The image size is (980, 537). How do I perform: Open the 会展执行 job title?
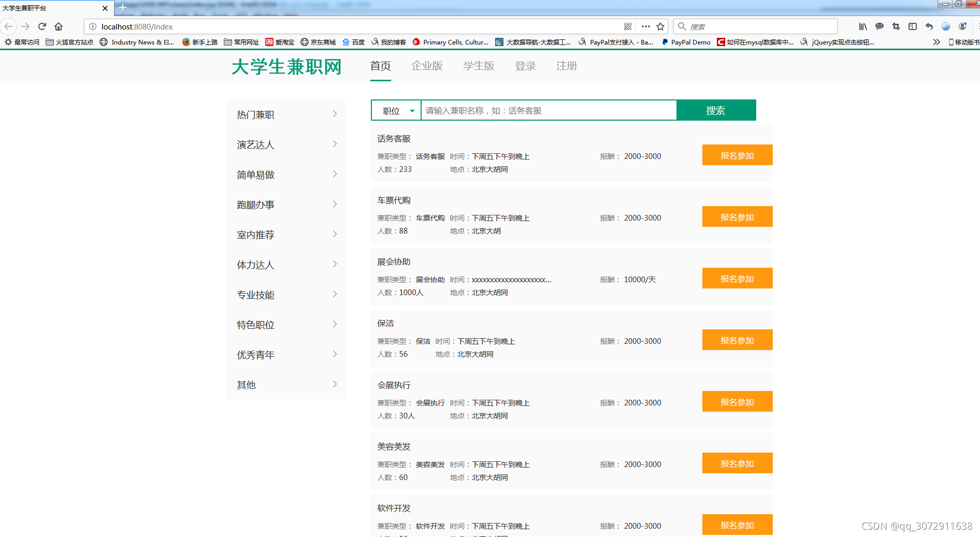pos(394,385)
